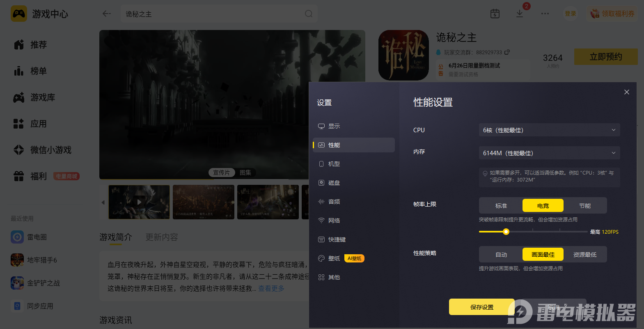Viewport: 644px width, 329px height.
Task: Launch 雷电圈 from recent list
Action: pyautogui.click(x=29, y=237)
